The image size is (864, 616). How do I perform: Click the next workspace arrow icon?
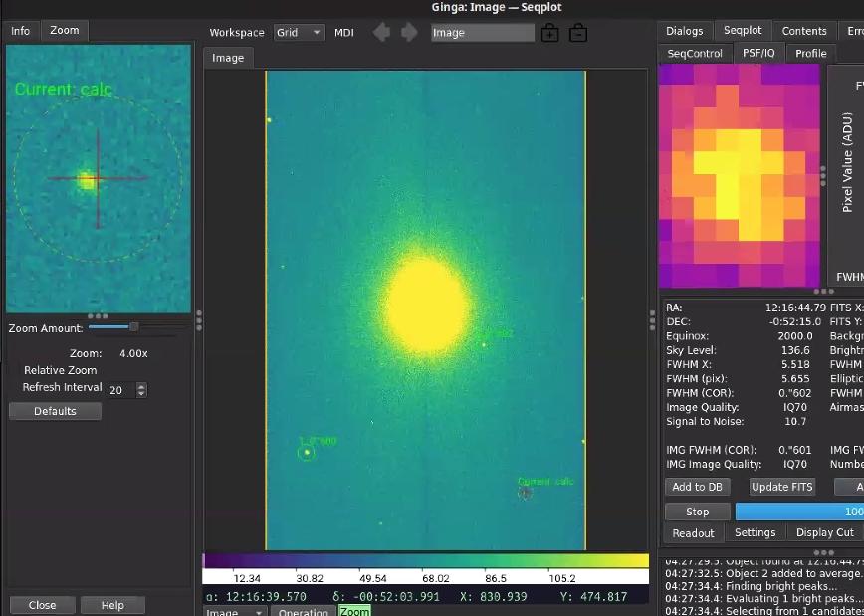coord(409,33)
